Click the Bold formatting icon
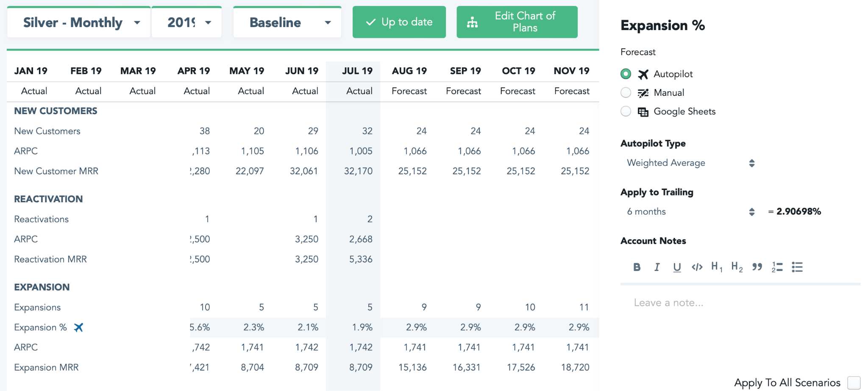 (637, 267)
